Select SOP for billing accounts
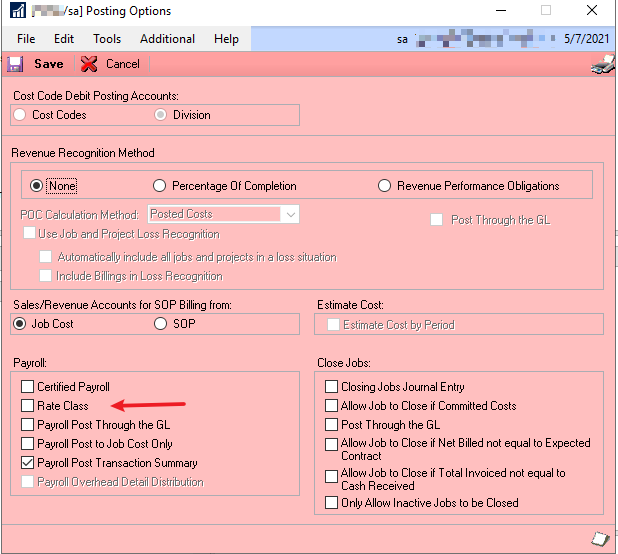Image resolution: width=618 pixels, height=554 pixels. coord(160,324)
